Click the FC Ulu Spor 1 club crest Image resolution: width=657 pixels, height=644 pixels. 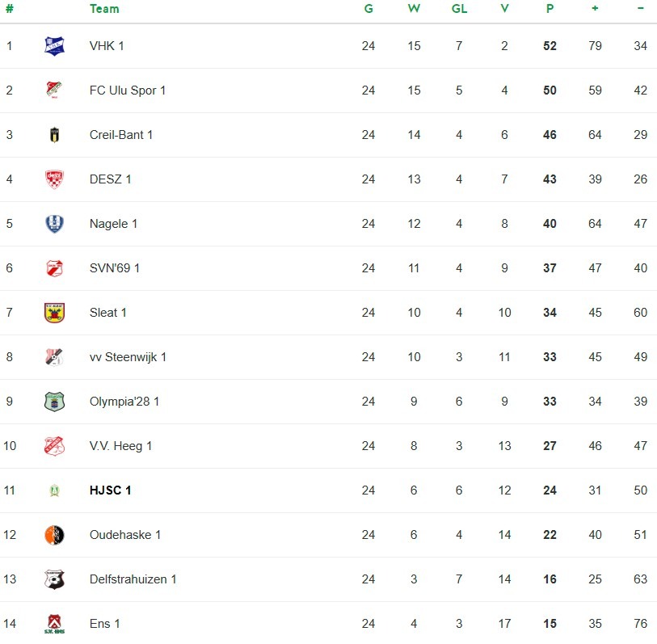(54, 90)
